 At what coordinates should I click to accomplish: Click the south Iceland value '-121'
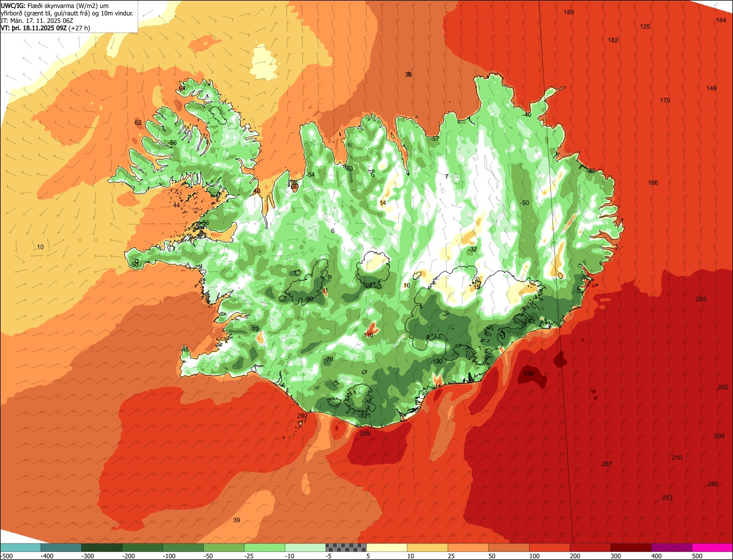tap(365, 416)
